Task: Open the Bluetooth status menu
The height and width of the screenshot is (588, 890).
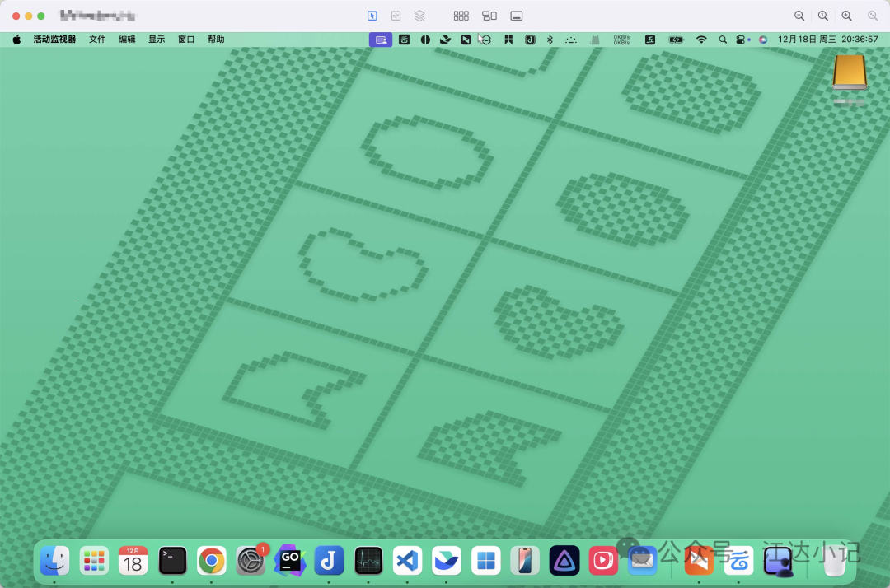Action: pyautogui.click(x=550, y=40)
